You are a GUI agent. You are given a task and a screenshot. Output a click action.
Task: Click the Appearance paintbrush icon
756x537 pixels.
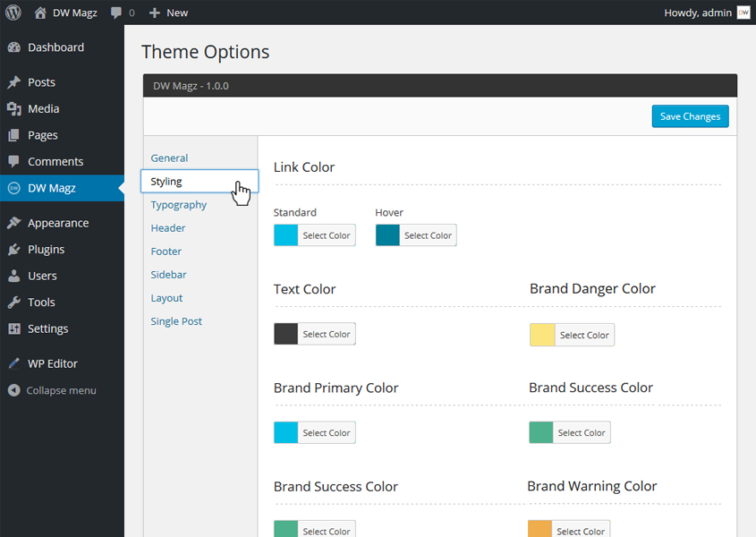tap(14, 223)
